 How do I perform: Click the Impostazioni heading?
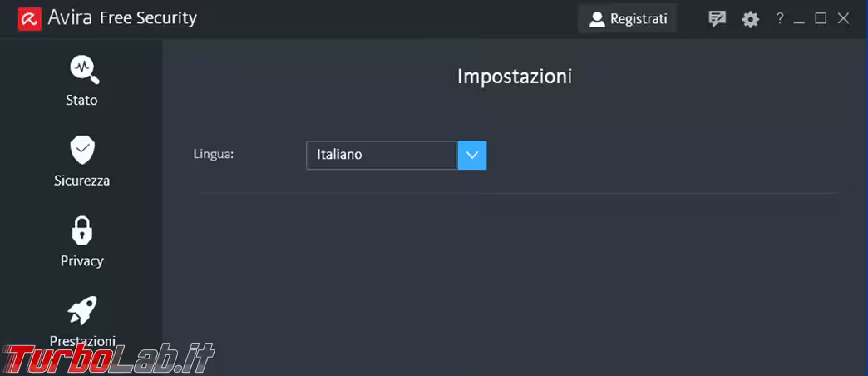(x=515, y=77)
